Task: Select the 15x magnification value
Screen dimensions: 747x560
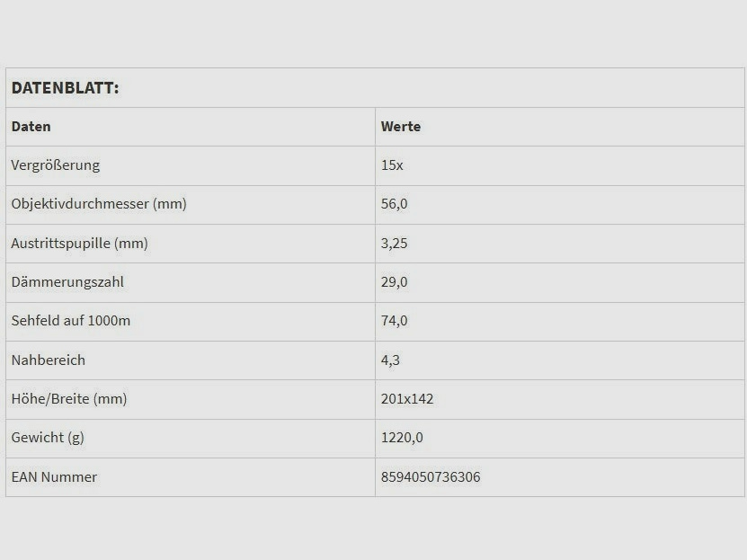Action: [x=392, y=165]
